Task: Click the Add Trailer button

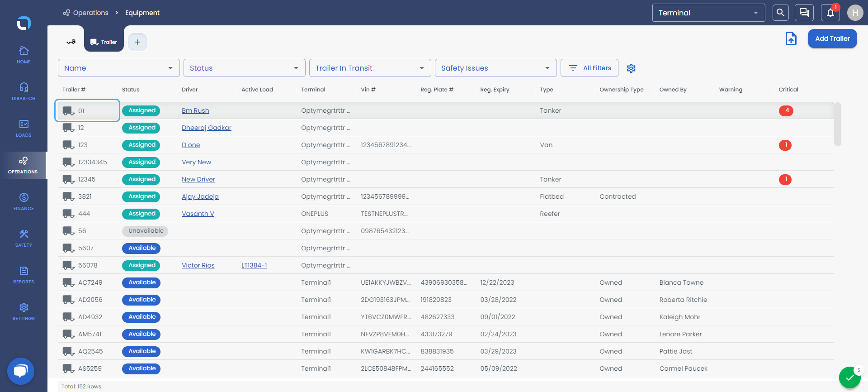Action: [x=832, y=38]
